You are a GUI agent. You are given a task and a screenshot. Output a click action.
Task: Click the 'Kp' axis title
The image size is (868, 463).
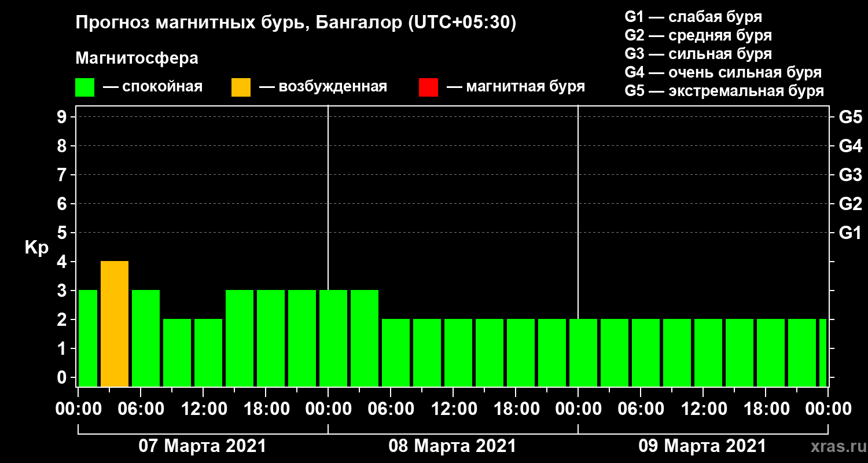tap(36, 248)
